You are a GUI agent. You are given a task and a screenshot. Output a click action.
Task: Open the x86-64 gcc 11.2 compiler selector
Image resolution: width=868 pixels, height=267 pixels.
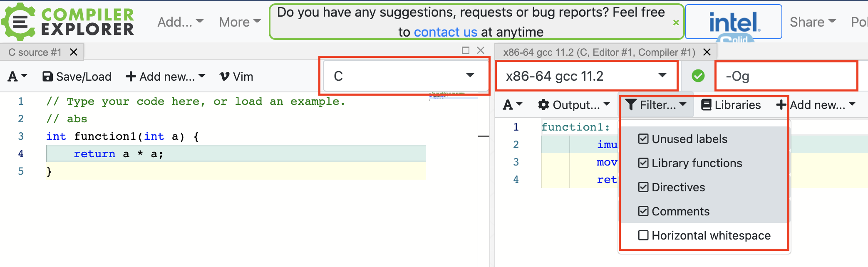[x=586, y=76]
